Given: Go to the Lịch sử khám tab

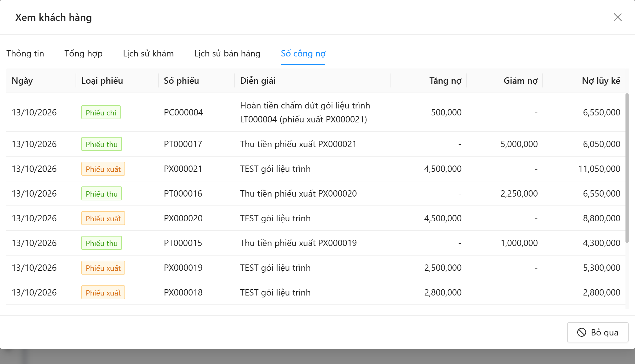Looking at the screenshot, I should coord(148,53).
